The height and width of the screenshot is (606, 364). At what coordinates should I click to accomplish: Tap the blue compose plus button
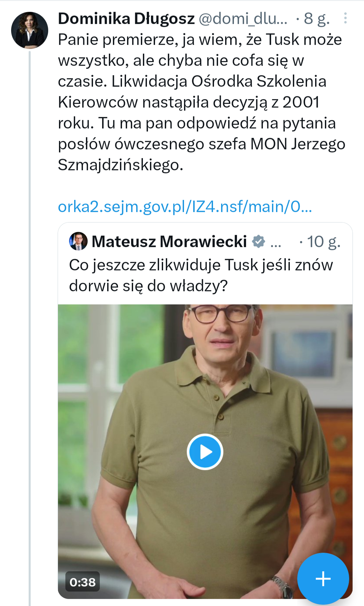(323, 578)
